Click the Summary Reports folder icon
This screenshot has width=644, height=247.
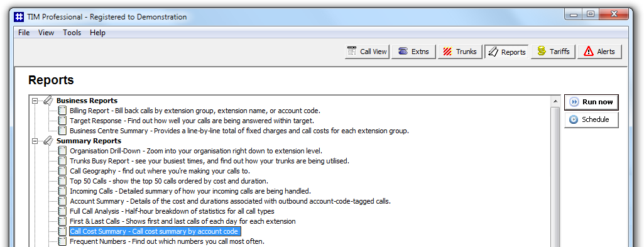48,141
